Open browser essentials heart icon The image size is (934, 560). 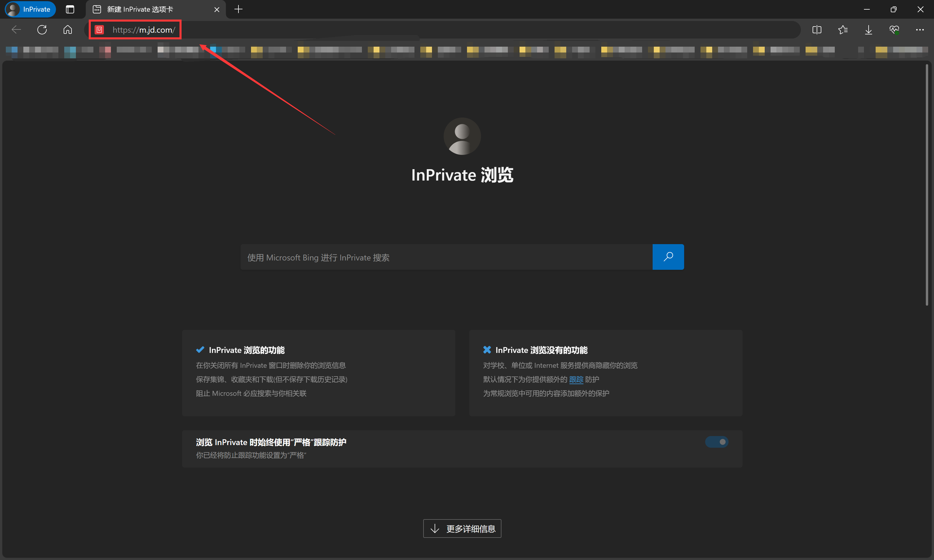894,30
